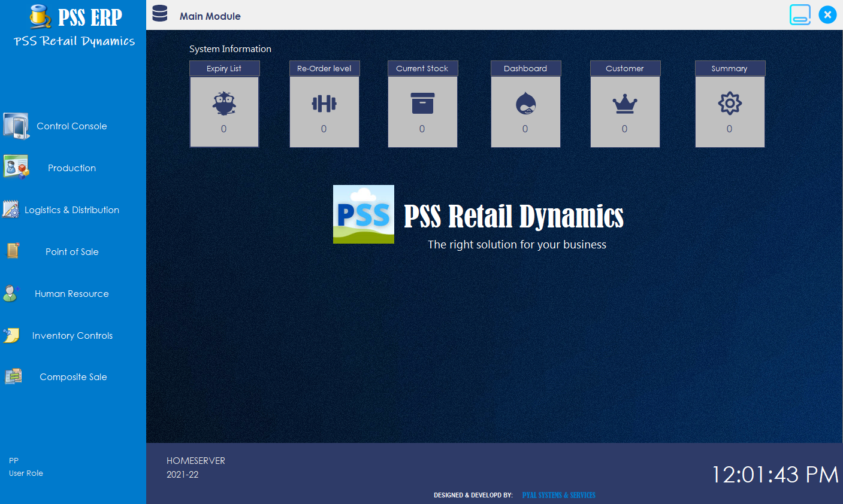Click the PYAL SYSTEMS & SERVICES link

tap(558, 495)
